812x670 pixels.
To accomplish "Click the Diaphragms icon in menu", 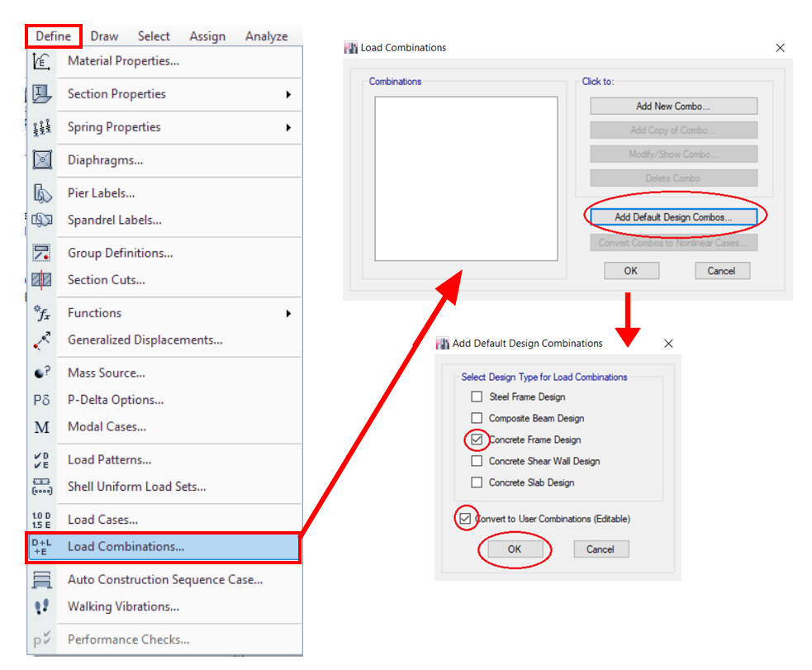I will pos(42,160).
